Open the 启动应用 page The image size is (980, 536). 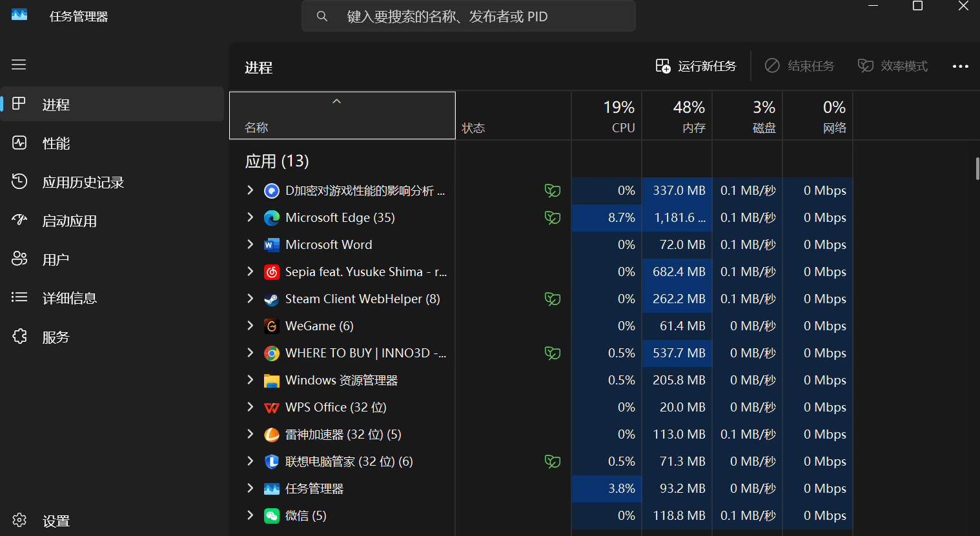[69, 221]
